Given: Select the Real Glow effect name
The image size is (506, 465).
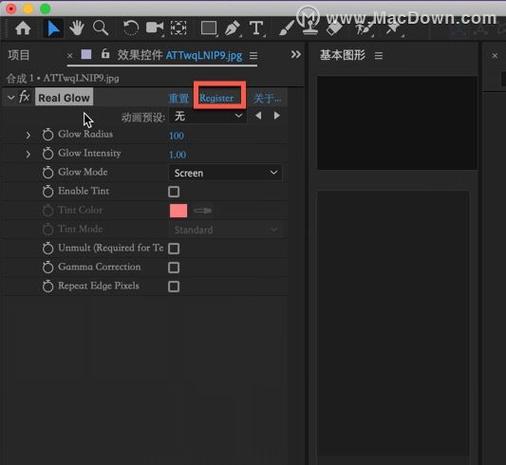Looking at the screenshot, I should (64, 97).
